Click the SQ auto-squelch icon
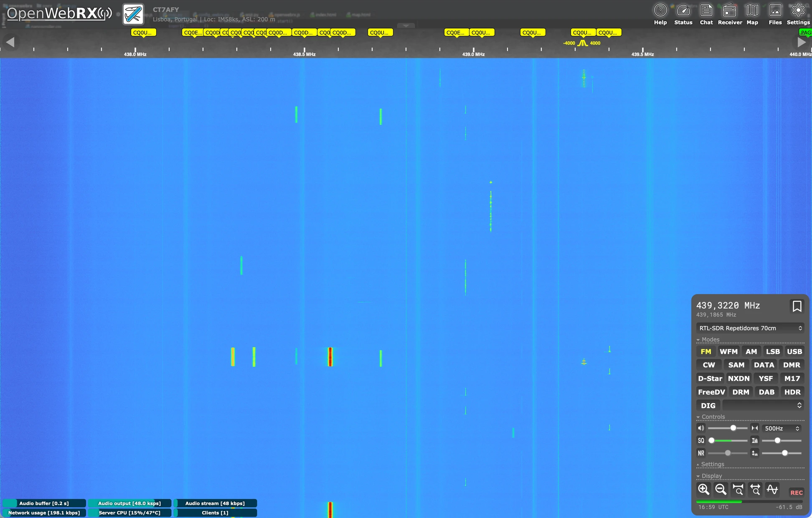This screenshot has width=812, height=518. pos(701,440)
